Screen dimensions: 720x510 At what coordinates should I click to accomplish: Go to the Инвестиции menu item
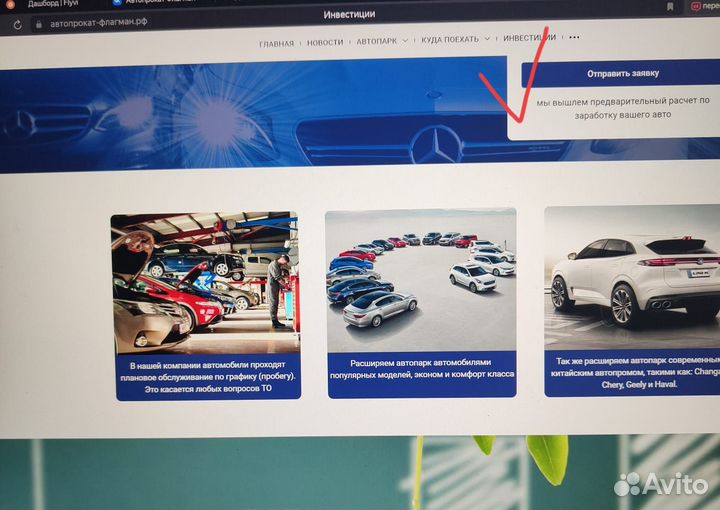pos(529,38)
